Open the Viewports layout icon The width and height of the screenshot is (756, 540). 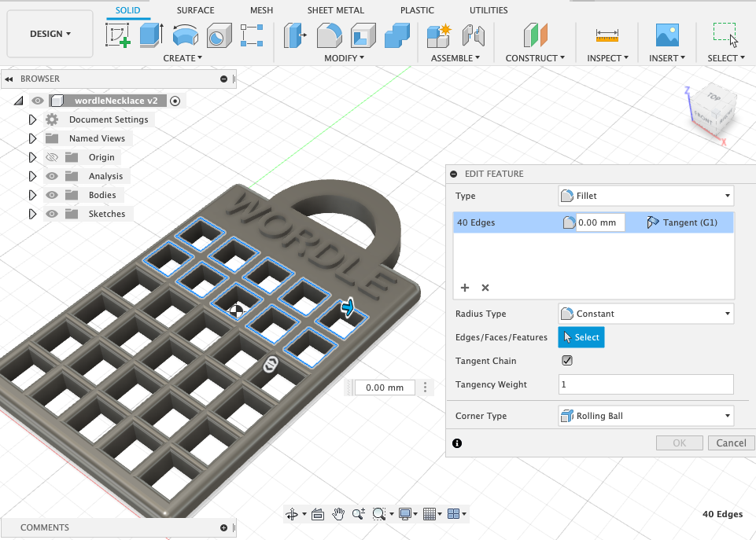[453, 514]
